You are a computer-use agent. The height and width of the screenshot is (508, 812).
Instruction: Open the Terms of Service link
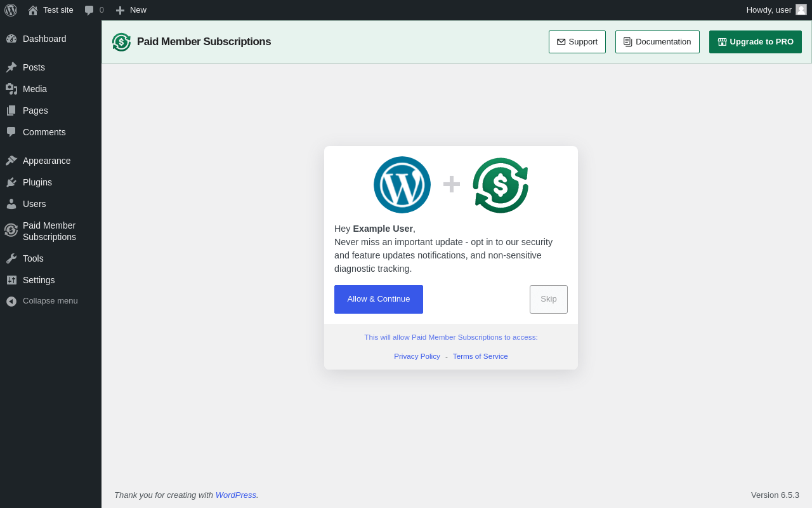480,356
